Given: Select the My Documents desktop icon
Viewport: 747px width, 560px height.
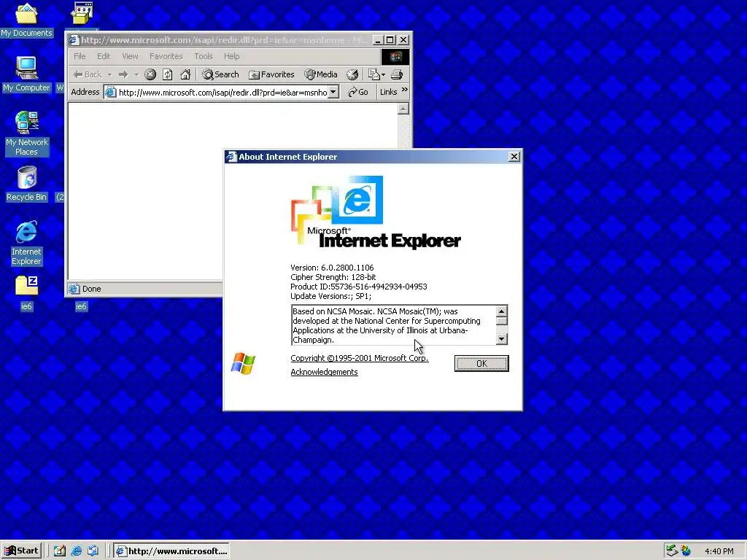Looking at the screenshot, I should point(26,19).
